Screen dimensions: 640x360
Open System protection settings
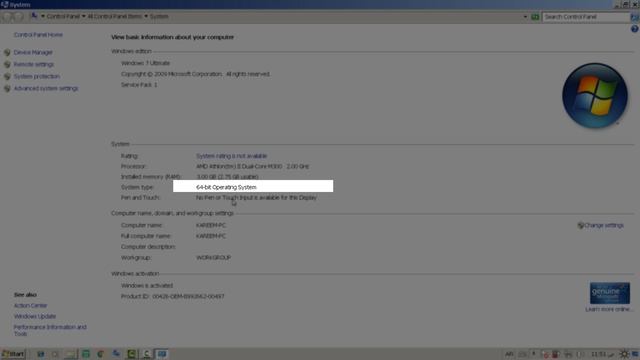[x=37, y=76]
